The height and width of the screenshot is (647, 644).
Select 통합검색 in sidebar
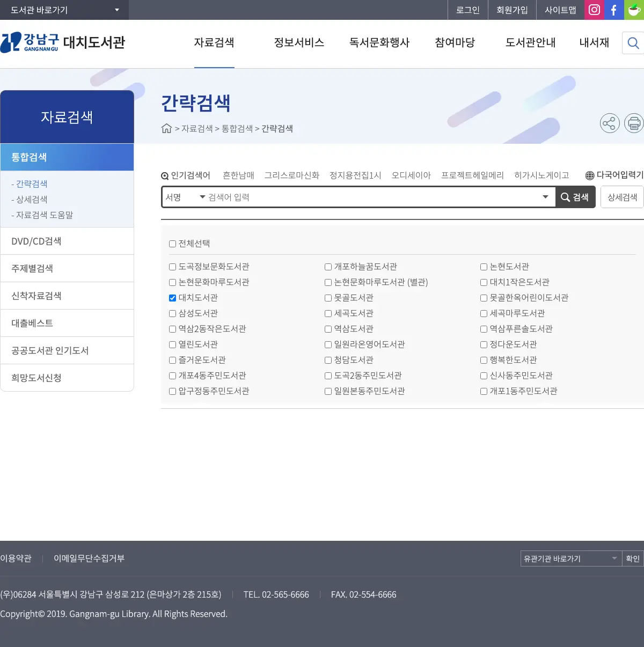click(x=67, y=157)
